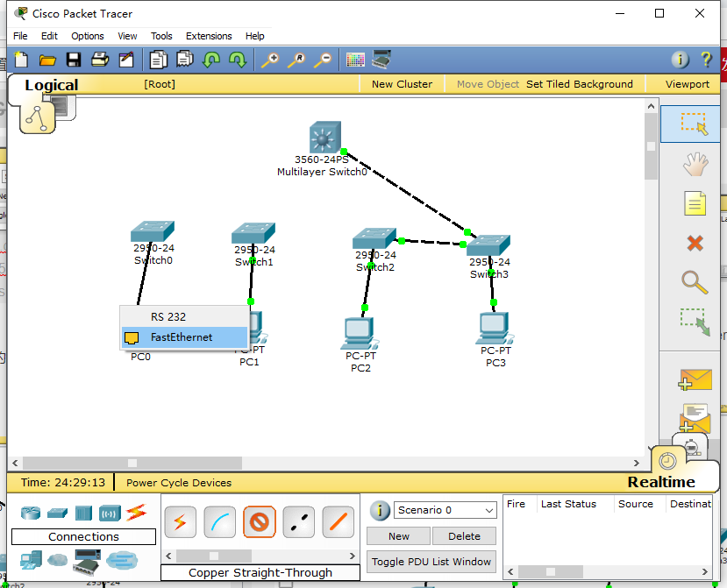Screen dimensions: 727x588
Task: Choose the Place Note tool
Action: [695, 203]
